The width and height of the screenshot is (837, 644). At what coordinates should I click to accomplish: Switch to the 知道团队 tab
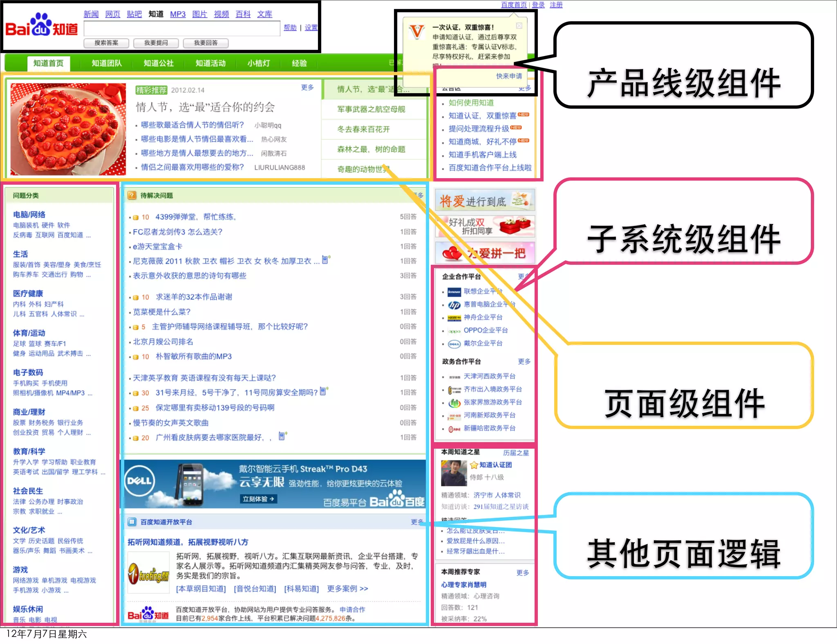coord(107,63)
